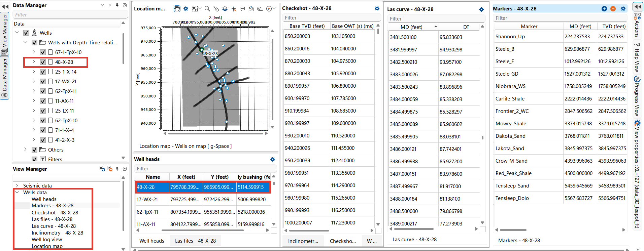The height and width of the screenshot is (251, 644).
Task: Click the Markers panel filter field
Action: click(x=560, y=18)
